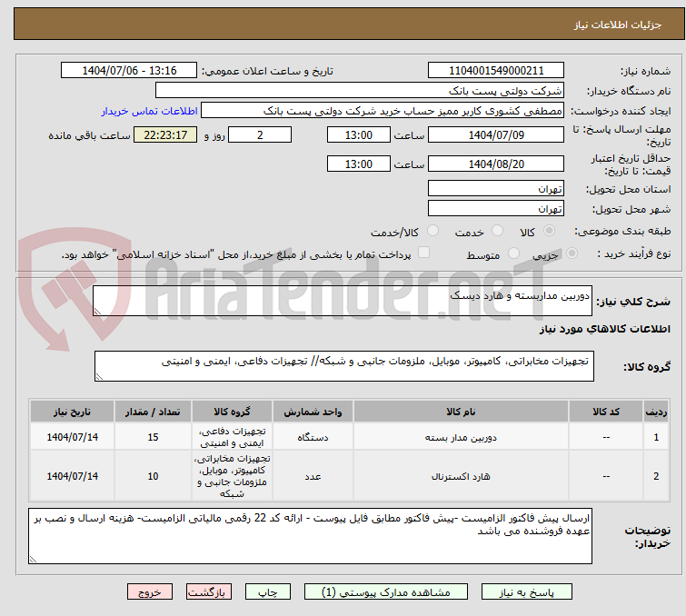Image resolution: width=686 pixels, height=616 pixels.
Task: Select the کالا/خدمت radio button
Action: pyautogui.click(x=432, y=231)
